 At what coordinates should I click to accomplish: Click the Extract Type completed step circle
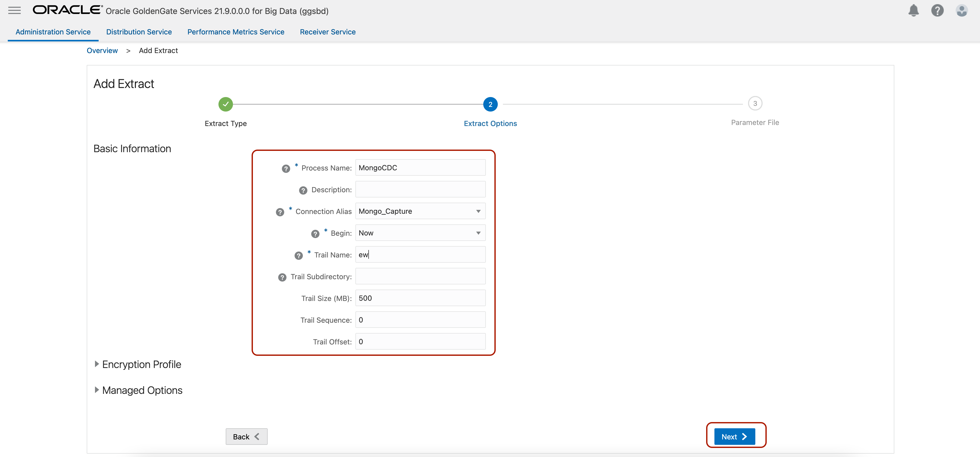pos(226,104)
